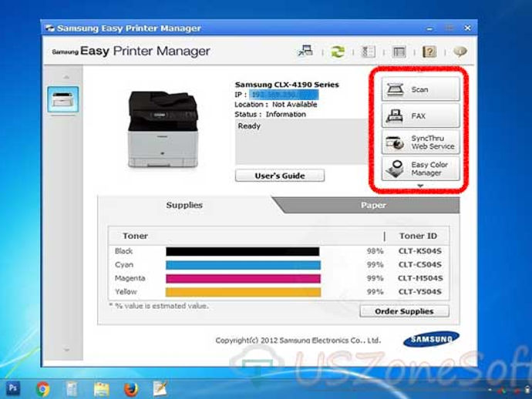
Task: Click the sidebar scroll up arrow
Action: point(66,77)
